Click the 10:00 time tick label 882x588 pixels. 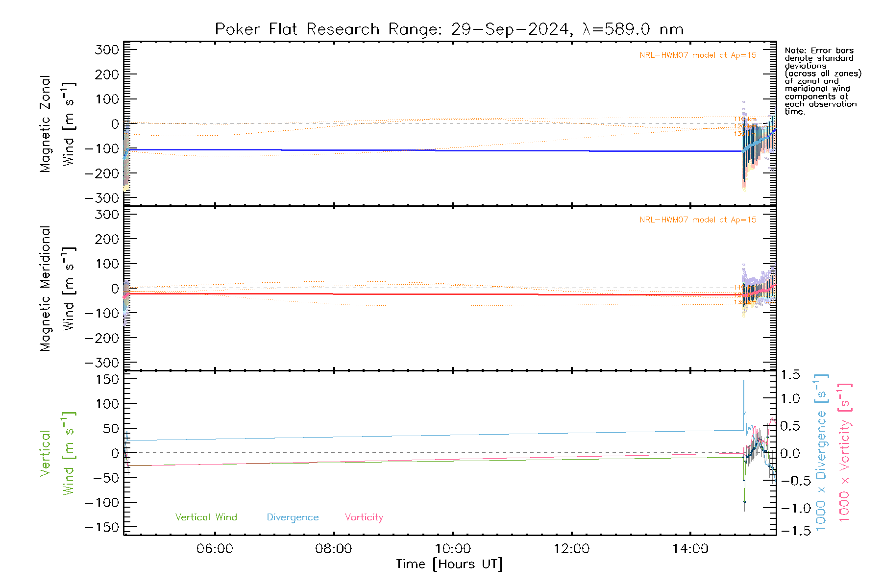coord(453,549)
